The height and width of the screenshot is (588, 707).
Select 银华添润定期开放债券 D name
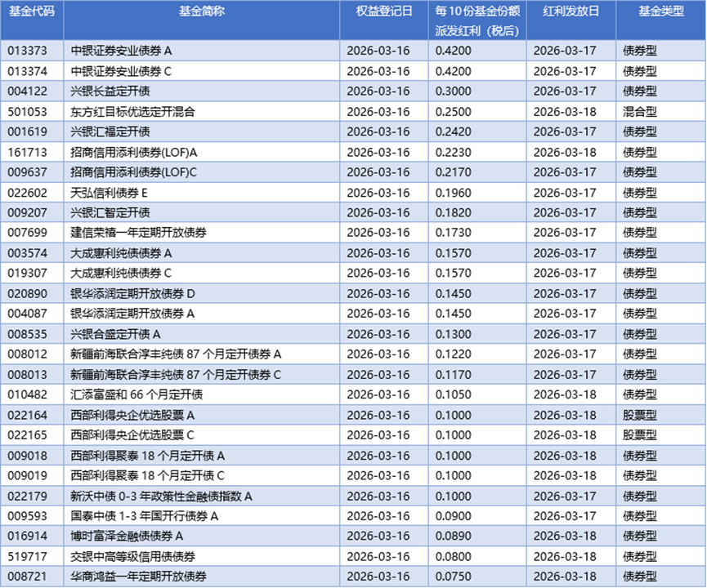[x=132, y=294]
